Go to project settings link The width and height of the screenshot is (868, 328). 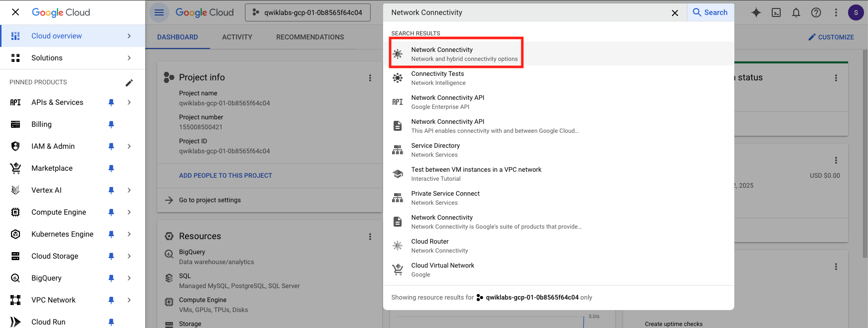[210, 200]
